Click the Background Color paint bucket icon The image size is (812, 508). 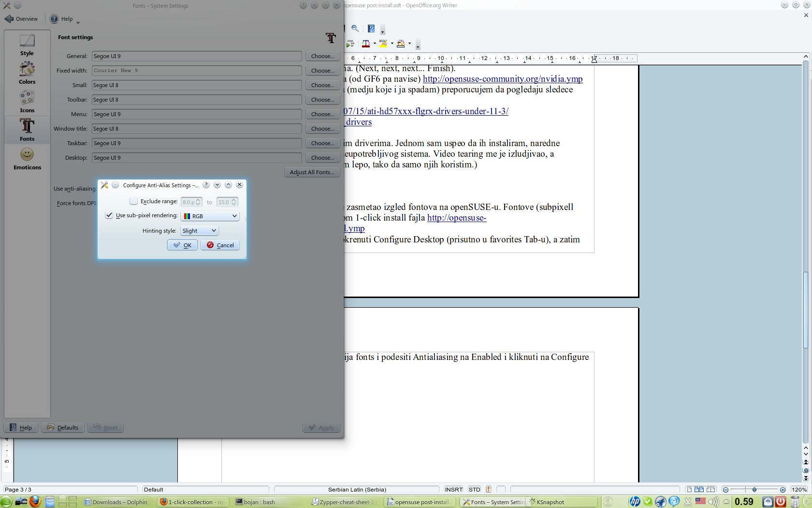point(401,44)
